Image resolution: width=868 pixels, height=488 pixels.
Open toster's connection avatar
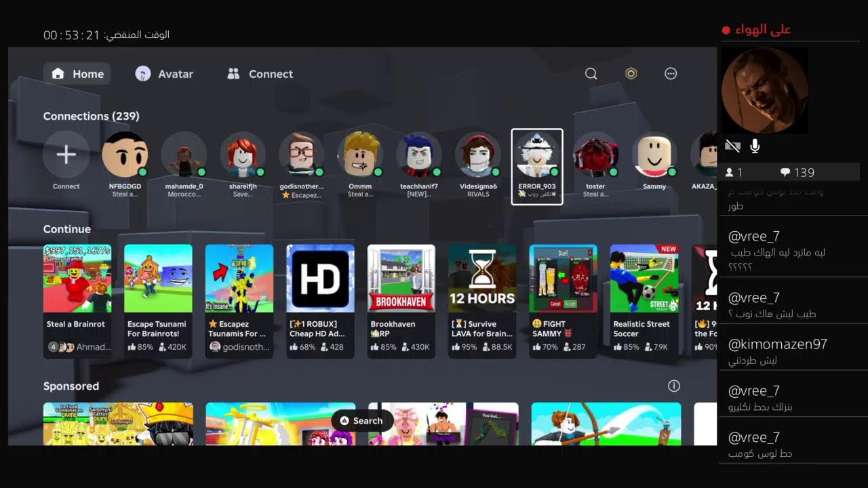pyautogui.click(x=595, y=155)
